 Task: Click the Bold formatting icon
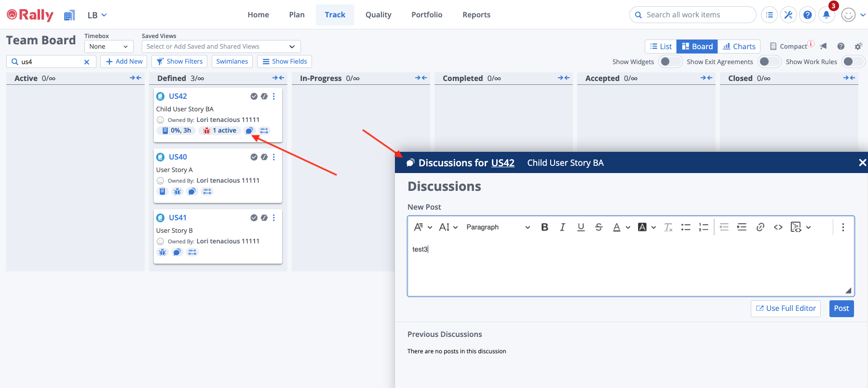[544, 227]
